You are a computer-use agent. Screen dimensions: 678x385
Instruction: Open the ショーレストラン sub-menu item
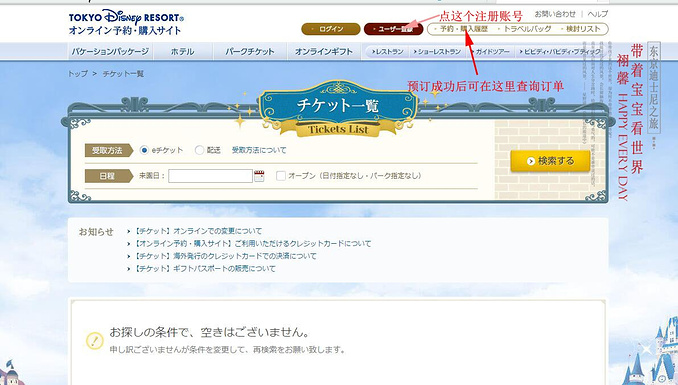click(437, 51)
